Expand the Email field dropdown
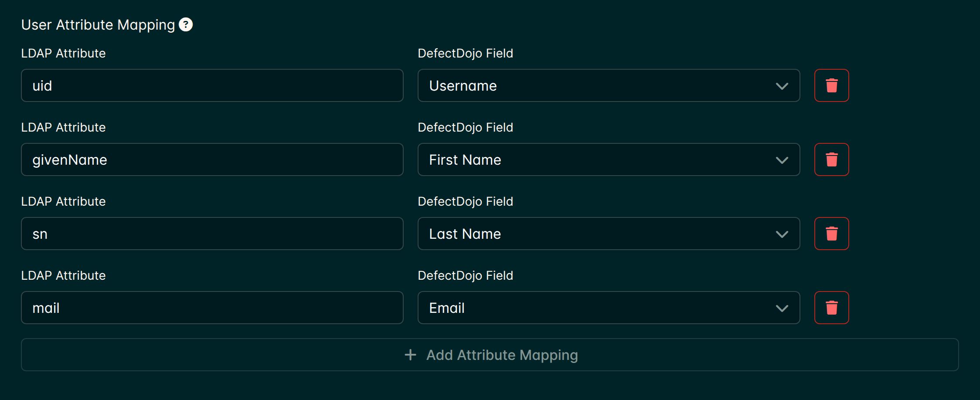Screen dimensions: 980x400 click(609, 308)
